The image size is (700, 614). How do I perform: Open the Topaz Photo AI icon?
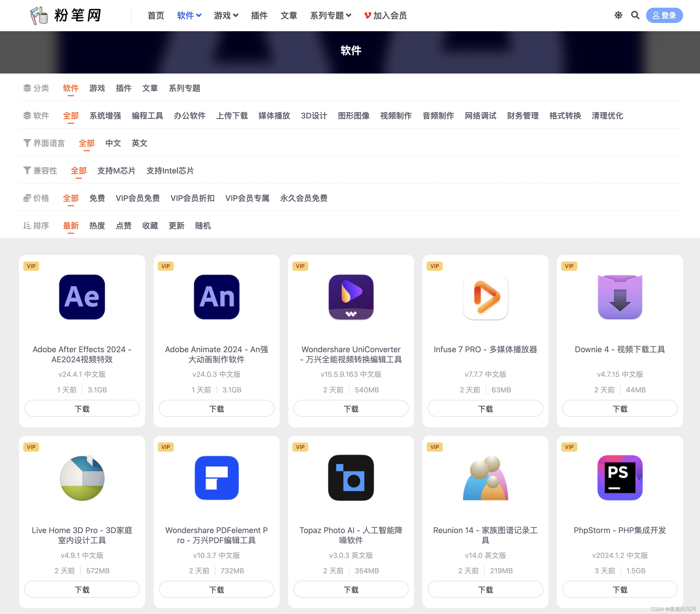coord(351,478)
